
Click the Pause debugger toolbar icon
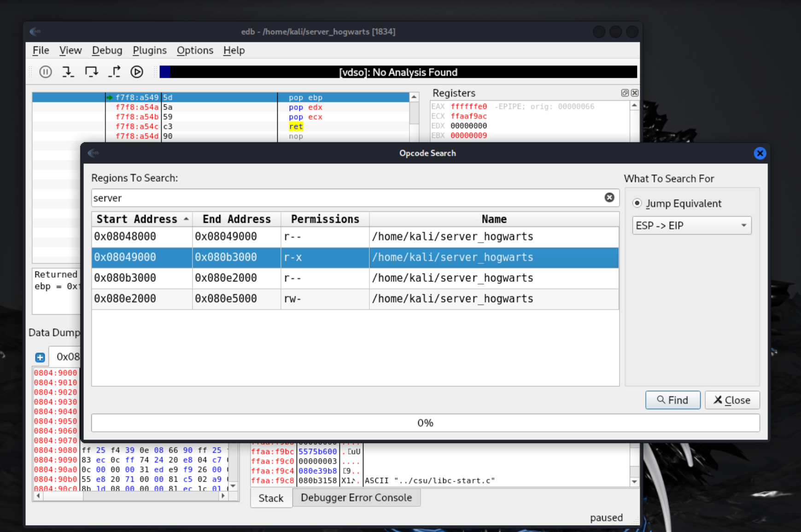[x=45, y=72]
